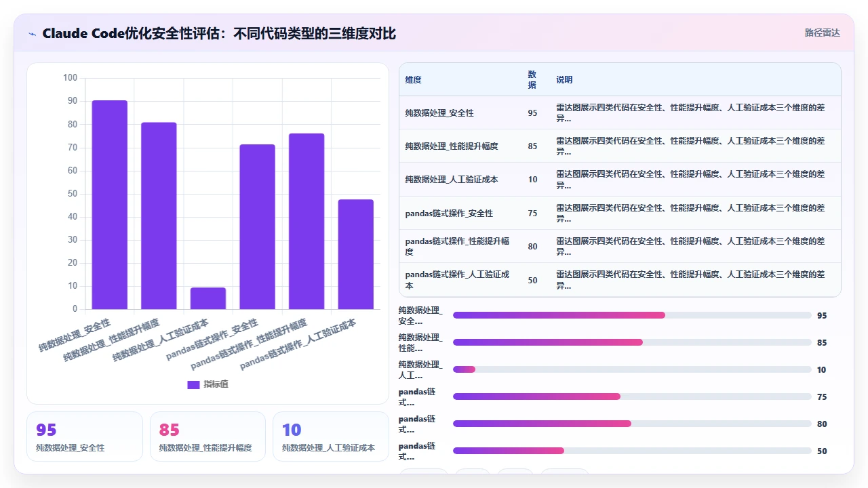This screenshot has width=868, height=488.
Task: Click the progress bar showing 75
Action: [x=632, y=396]
